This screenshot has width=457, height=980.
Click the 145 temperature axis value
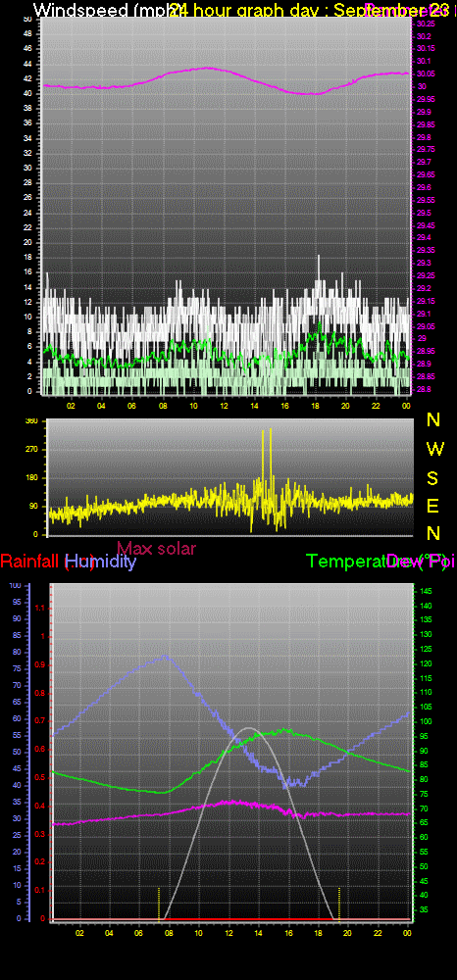point(425,591)
